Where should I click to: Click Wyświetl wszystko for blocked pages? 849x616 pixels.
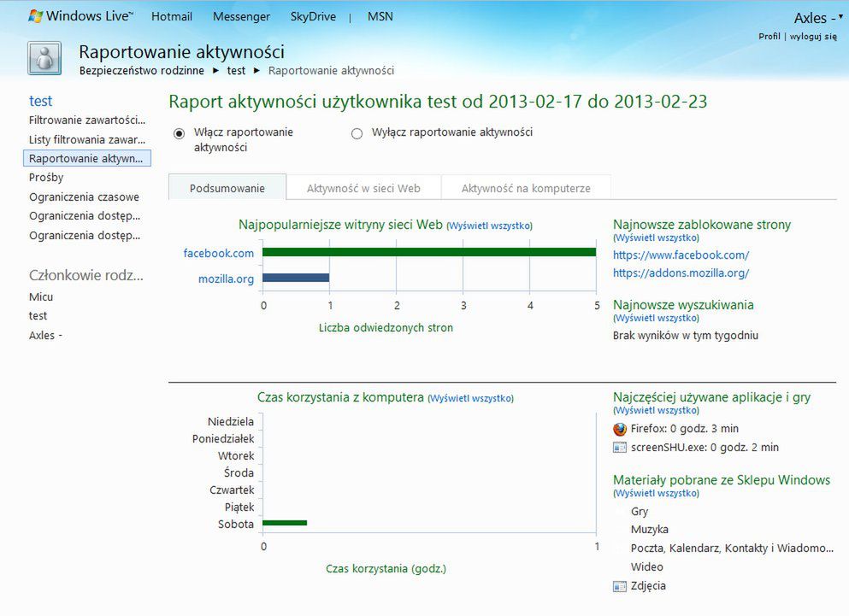657,238
